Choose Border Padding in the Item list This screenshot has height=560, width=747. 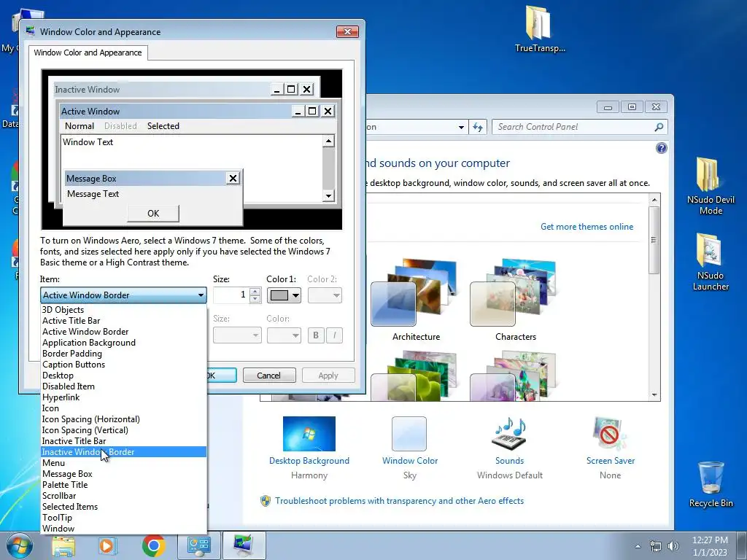[x=123, y=354]
